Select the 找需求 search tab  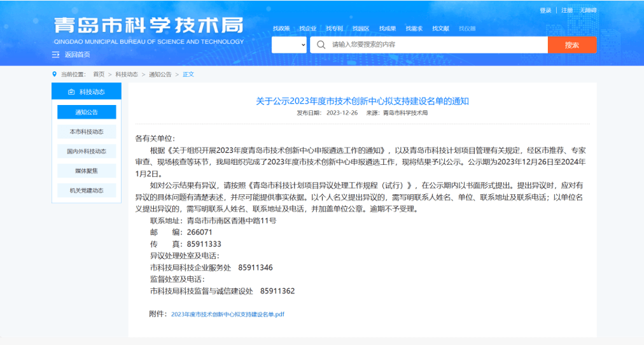(414, 29)
